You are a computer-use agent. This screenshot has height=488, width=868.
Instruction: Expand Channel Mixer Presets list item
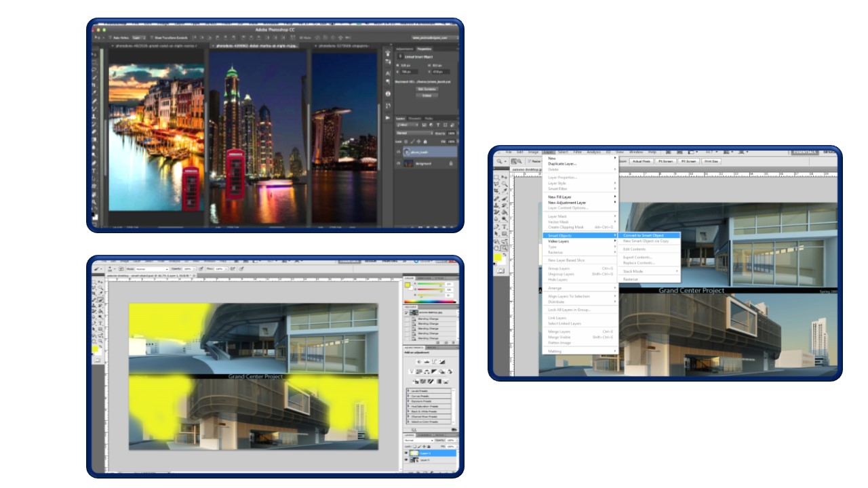408,417
